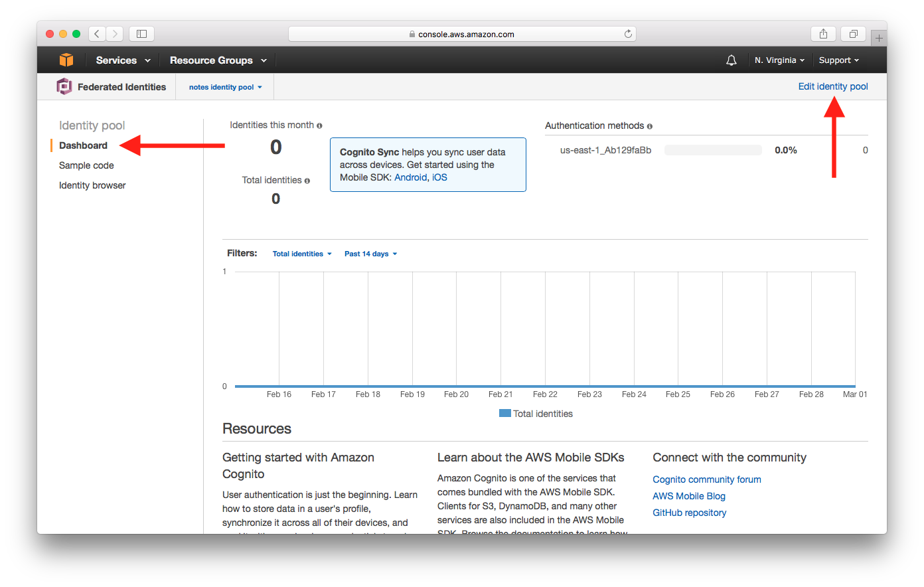Click the Mar 01 chart axis label
Image resolution: width=924 pixels, height=587 pixels.
pyautogui.click(x=855, y=394)
